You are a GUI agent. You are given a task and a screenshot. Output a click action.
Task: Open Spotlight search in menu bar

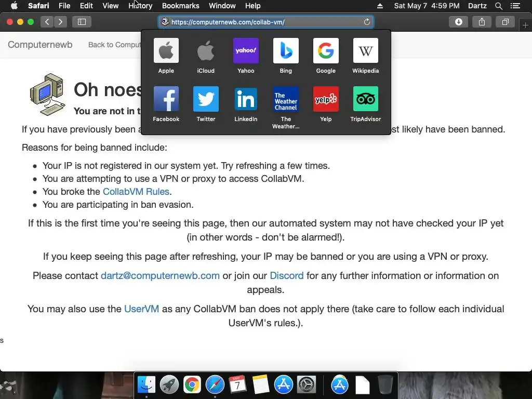pos(498,6)
